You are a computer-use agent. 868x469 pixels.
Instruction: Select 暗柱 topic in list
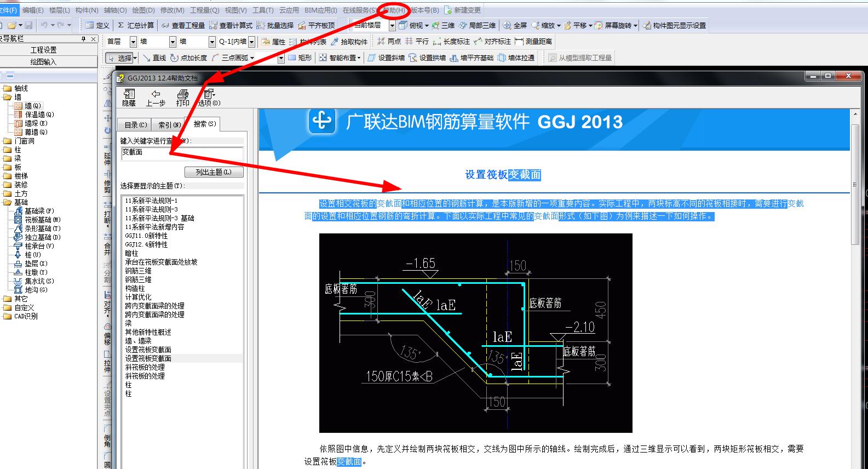pyautogui.click(x=131, y=253)
